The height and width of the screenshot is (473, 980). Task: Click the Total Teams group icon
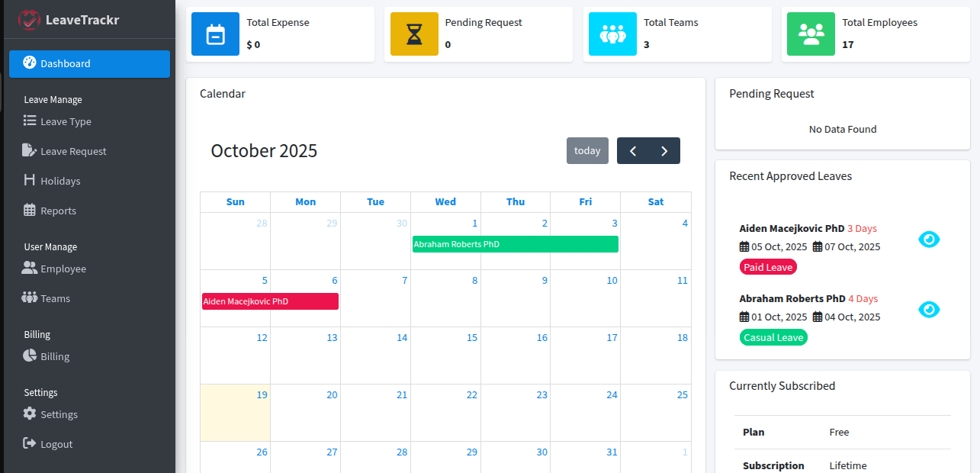pos(612,34)
